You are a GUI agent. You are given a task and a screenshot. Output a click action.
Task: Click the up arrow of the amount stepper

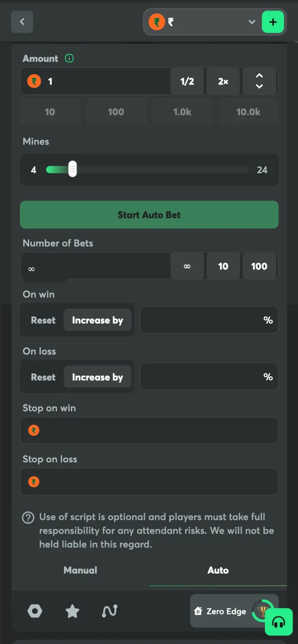pos(259,75)
